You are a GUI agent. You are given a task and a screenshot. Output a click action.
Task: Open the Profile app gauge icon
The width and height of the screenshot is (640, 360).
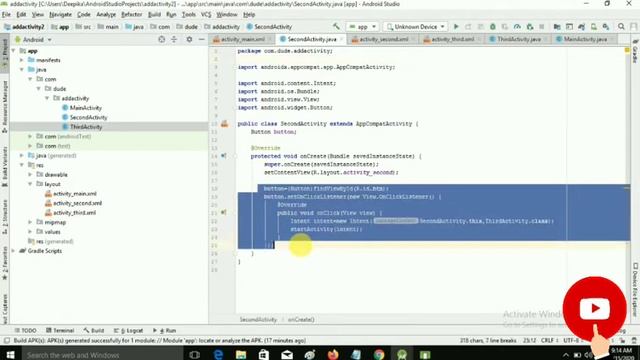point(517,27)
